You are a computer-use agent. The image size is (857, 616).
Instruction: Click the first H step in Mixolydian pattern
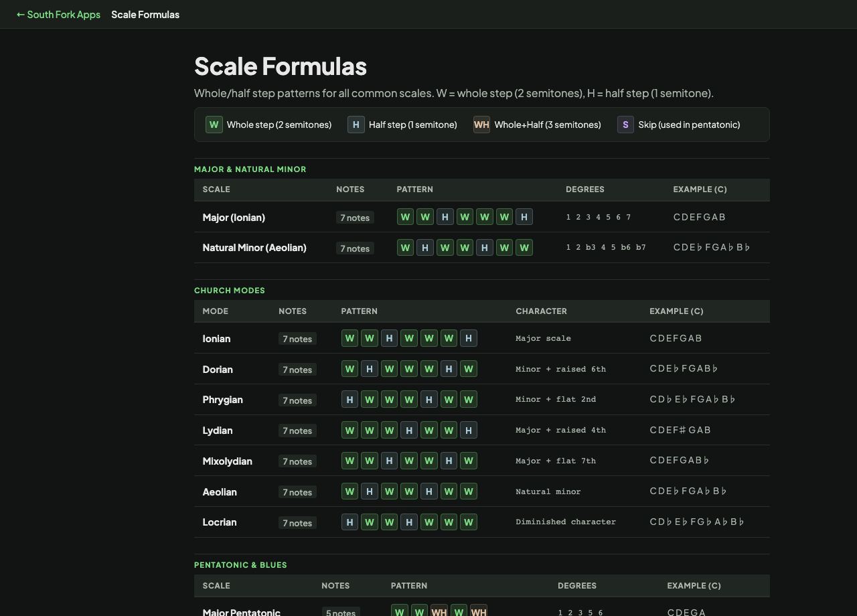389,461
